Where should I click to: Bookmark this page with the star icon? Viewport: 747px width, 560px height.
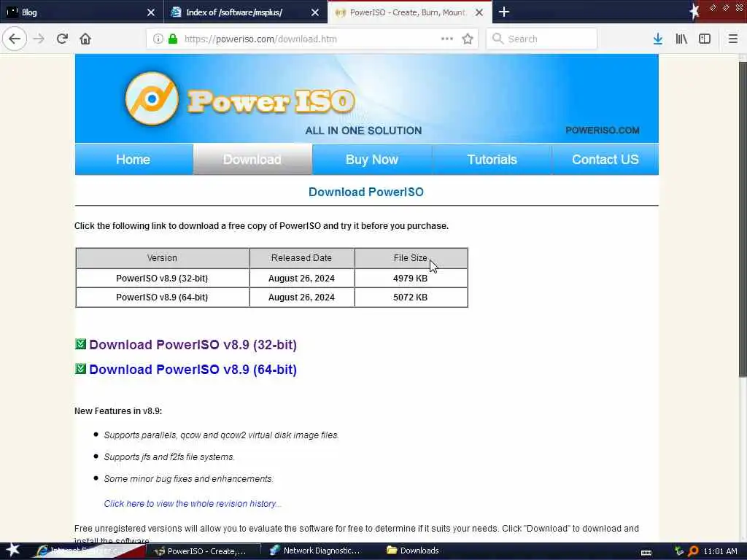pyautogui.click(x=468, y=39)
